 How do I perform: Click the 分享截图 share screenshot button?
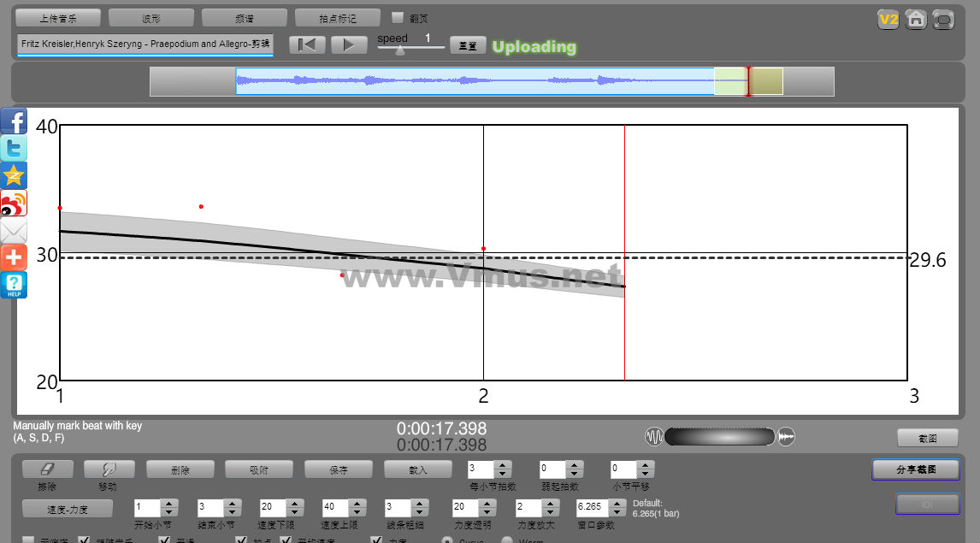(916, 469)
